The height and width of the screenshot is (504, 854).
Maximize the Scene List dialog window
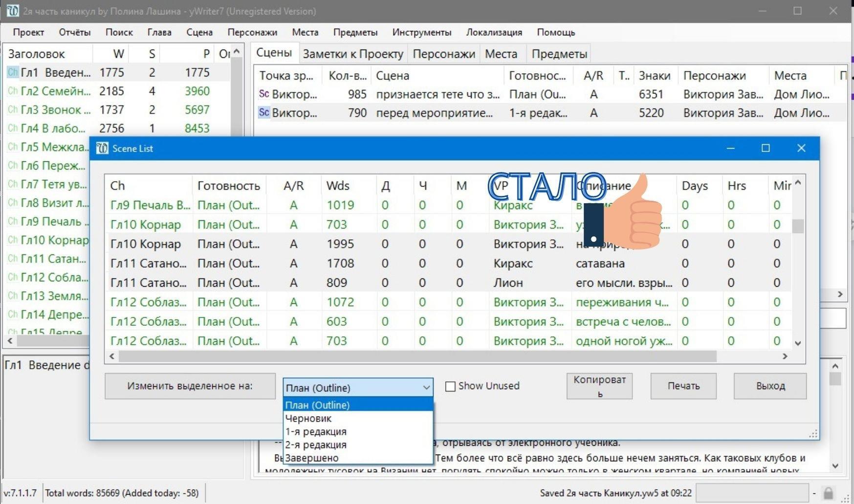(x=766, y=148)
